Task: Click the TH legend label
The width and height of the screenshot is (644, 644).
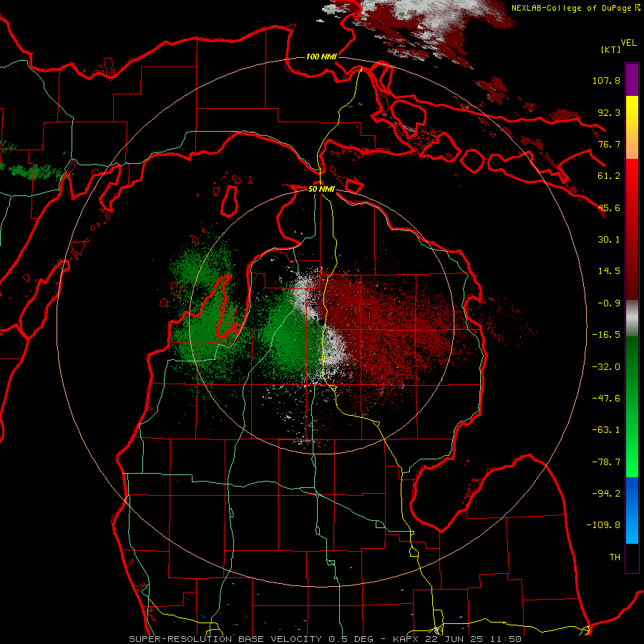Action: point(615,557)
